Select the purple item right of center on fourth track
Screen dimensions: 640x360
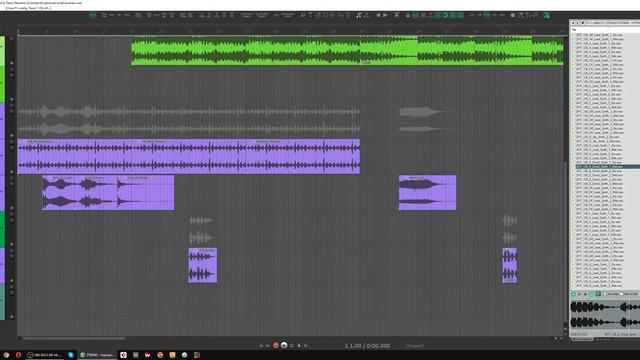(x=427, y=193)
